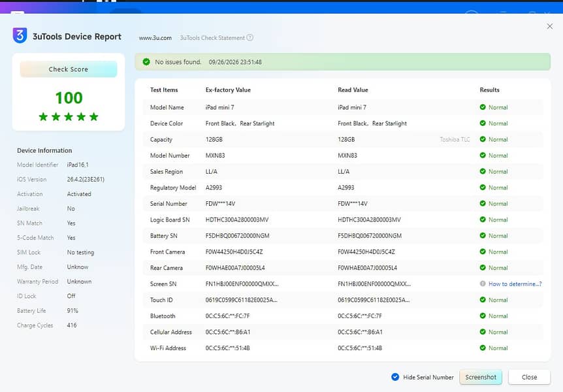Click the Battery Life 91% value

tap(72, 310)
